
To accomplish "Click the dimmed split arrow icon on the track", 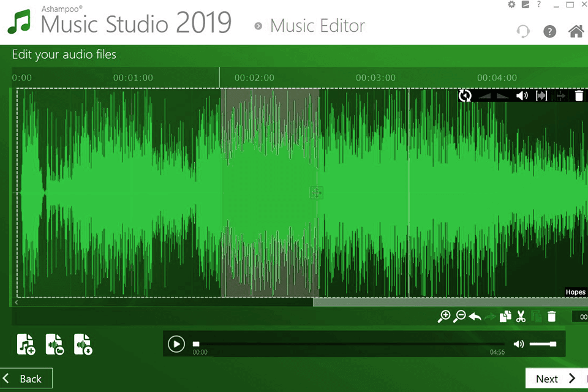I will 561,96.
